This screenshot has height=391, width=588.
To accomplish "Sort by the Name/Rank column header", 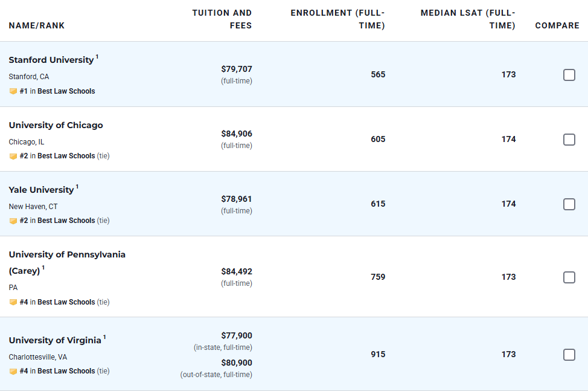I will (37, 25).
